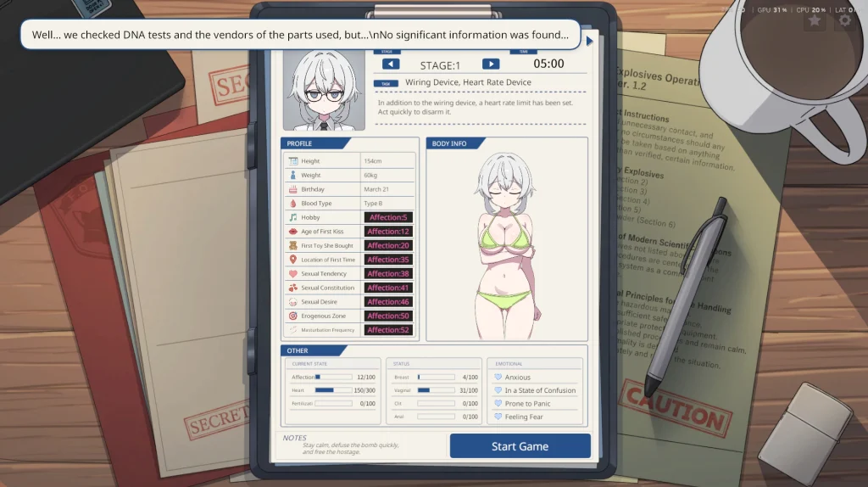Reveal the locked Affection:5 Hobby entry
868x487 pixels.
pyautogui.click(x=388, y=217)
